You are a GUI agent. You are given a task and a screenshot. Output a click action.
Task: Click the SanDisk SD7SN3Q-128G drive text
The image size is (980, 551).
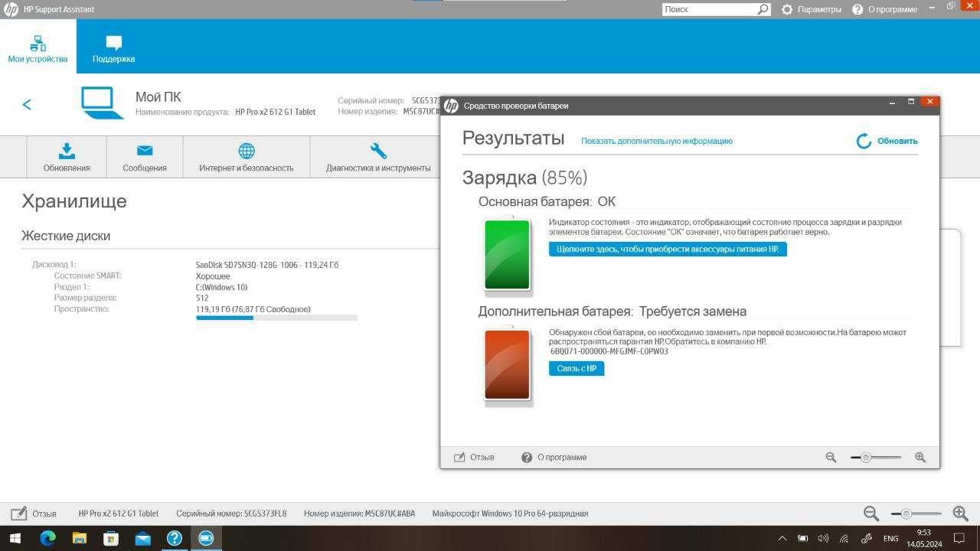267,265
